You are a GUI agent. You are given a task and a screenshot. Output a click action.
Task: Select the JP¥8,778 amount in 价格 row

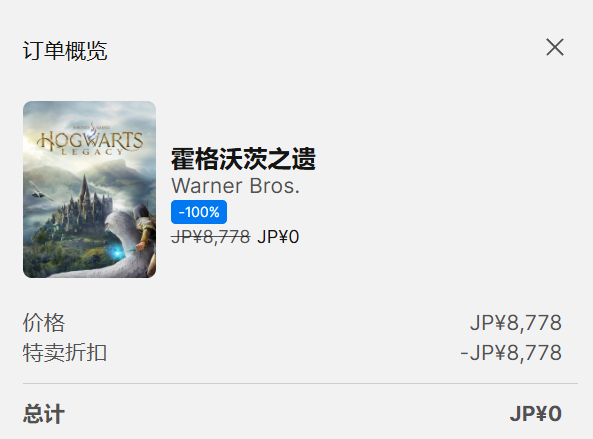pyautogui.click(x=516, y=323)
